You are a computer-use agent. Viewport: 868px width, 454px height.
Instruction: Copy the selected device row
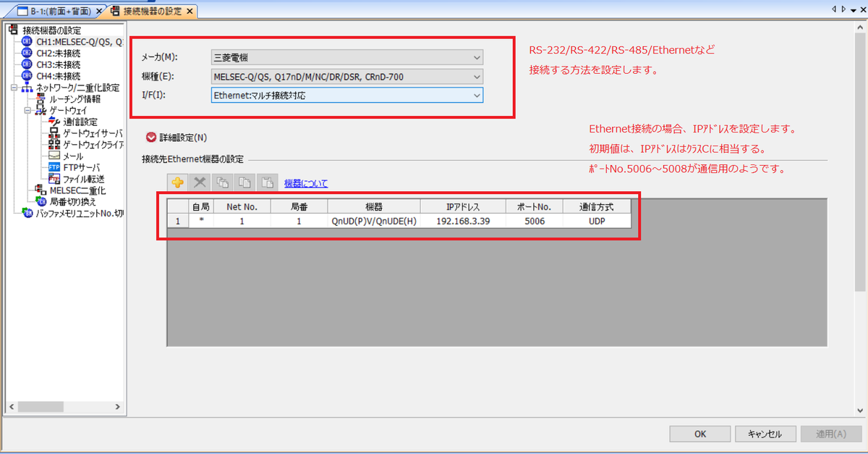tap(244, 183)
